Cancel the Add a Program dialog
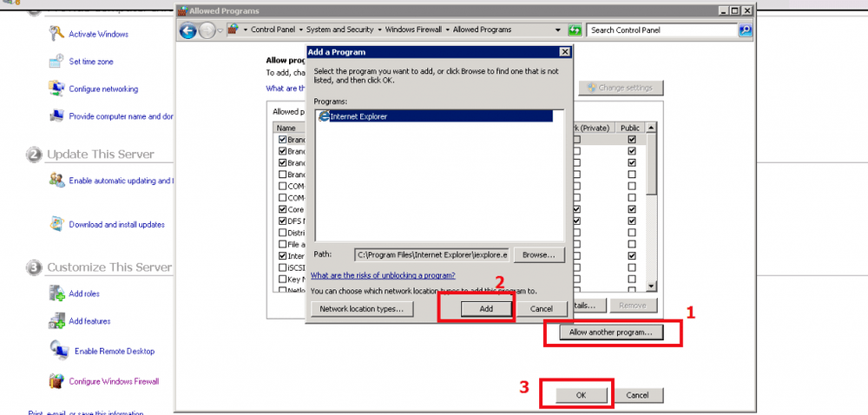This screenshot has width=868, height=415. click(542, 309)
